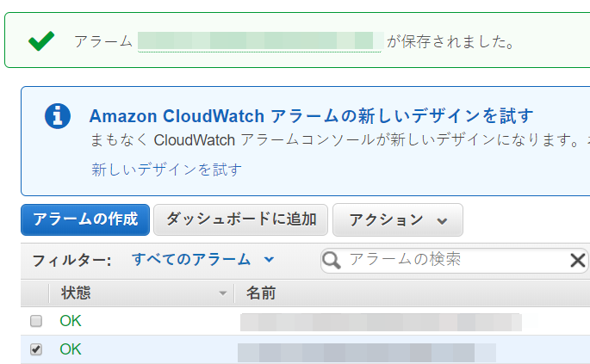The width and height of the screenshot is (590, 364).
Task: Uncheck the second alarm row checkbox
Action: (x=36, y=350)
